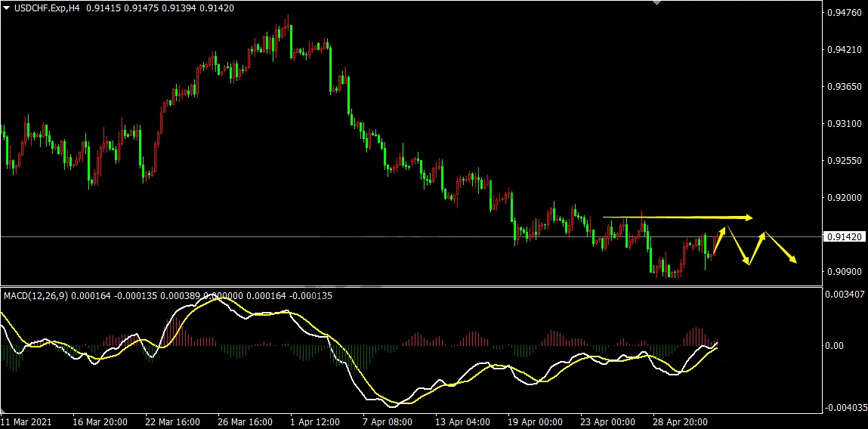Image resolution: width=868 pixels, height=429 pixels.
Task: Click the 0.90900 price axis label
Action: (845, 272)
